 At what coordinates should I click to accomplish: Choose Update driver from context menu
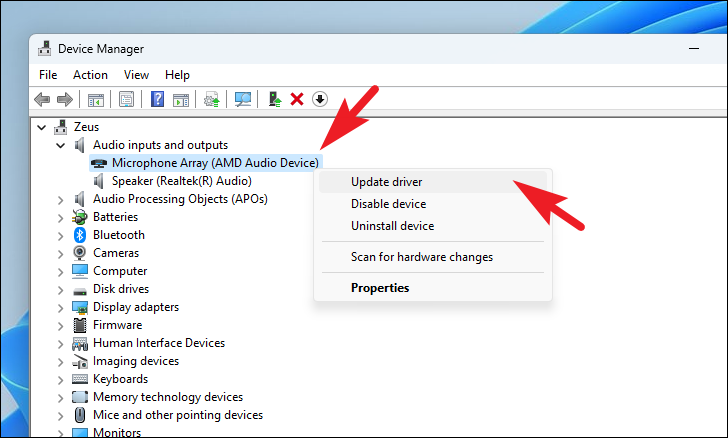pos(386,182)
